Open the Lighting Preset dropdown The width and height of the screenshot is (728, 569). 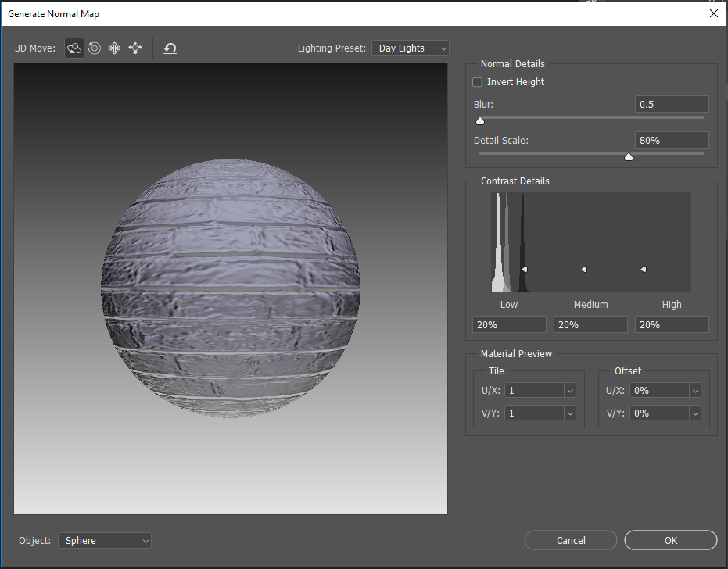(x=410, y=48)
